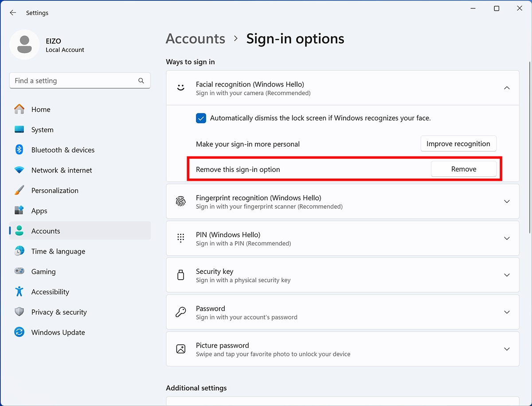This screenshot has height=406, width=532.
Task: Click the Picture password image icon
Action: [180, 349]
